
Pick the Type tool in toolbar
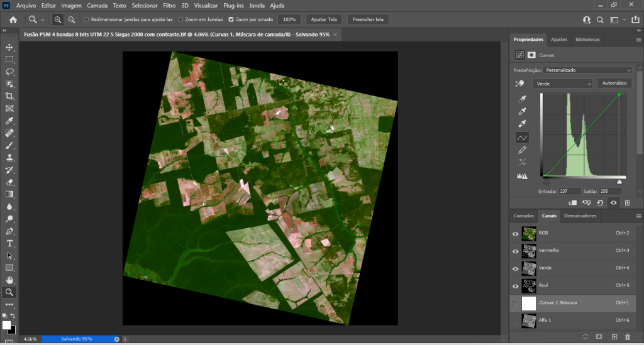(9, 243)
